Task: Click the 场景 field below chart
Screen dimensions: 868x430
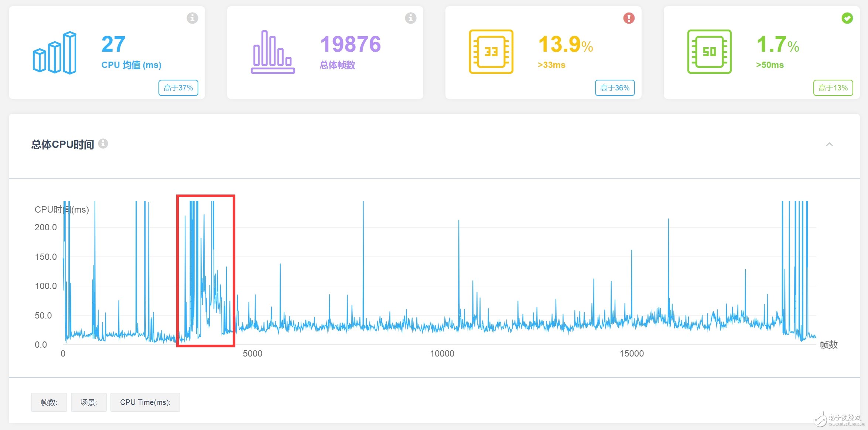Action: 89,402
